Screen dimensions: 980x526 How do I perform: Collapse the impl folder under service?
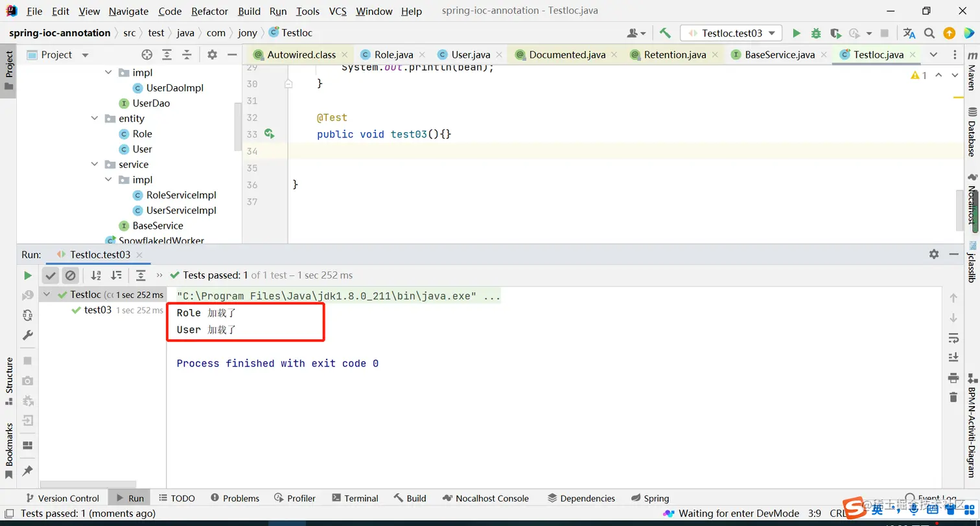109,180
